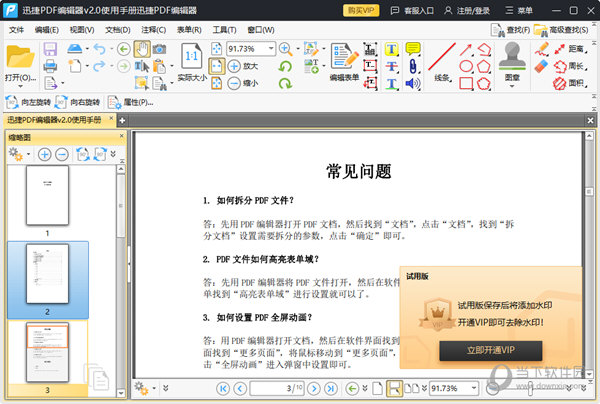Open the 注释(C) menu
The width and height of the screenshot is (600, 404).
153,29
